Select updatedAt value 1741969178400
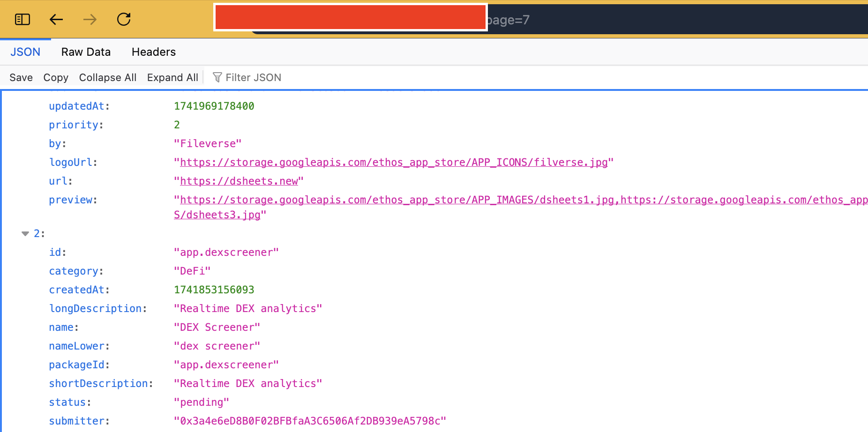This screenshot has height=432, width=868. tap(214, 106)
